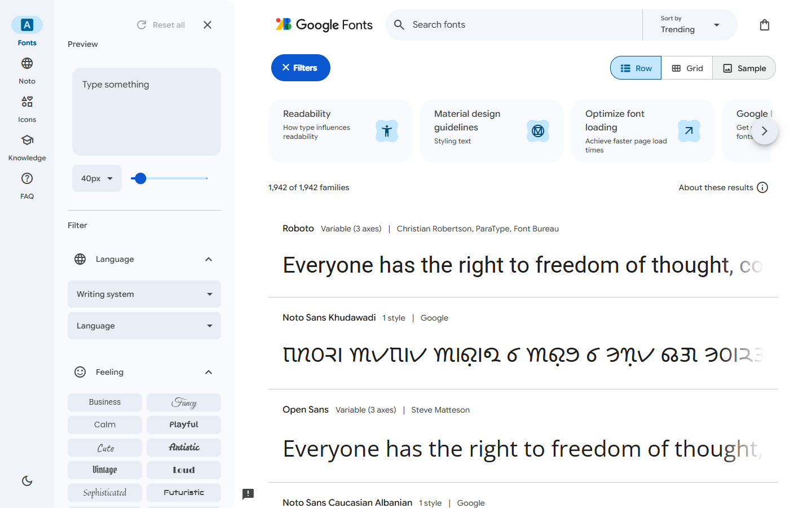This screenshot has height=508, width=812.
Task: Click the Optimize font loading arrow icon
Action: (689, 131)
